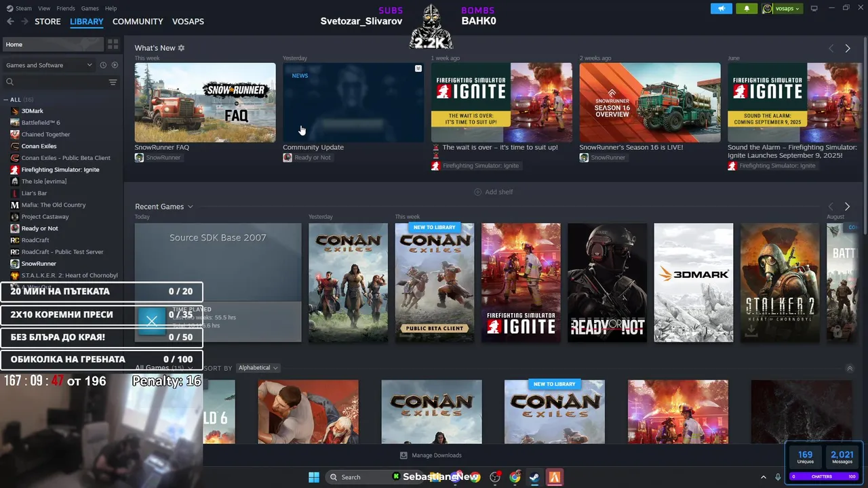Show next What's New items arrow
This screenshot has width=868, height=488.
point(847,48)
